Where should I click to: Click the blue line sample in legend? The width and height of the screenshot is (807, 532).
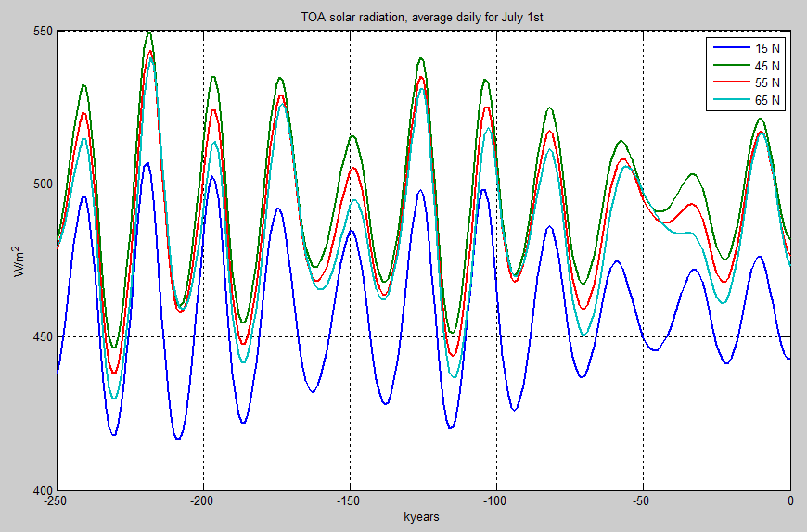725,47
